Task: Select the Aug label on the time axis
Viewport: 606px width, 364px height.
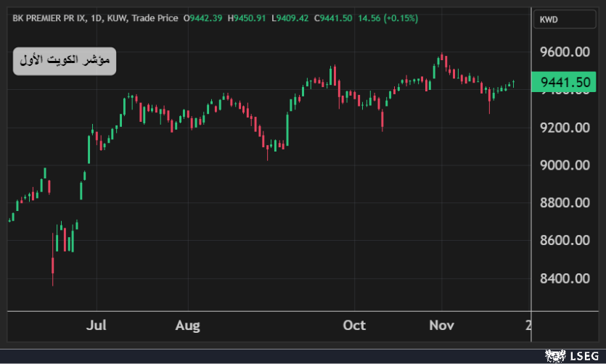Action: [187, 326]
